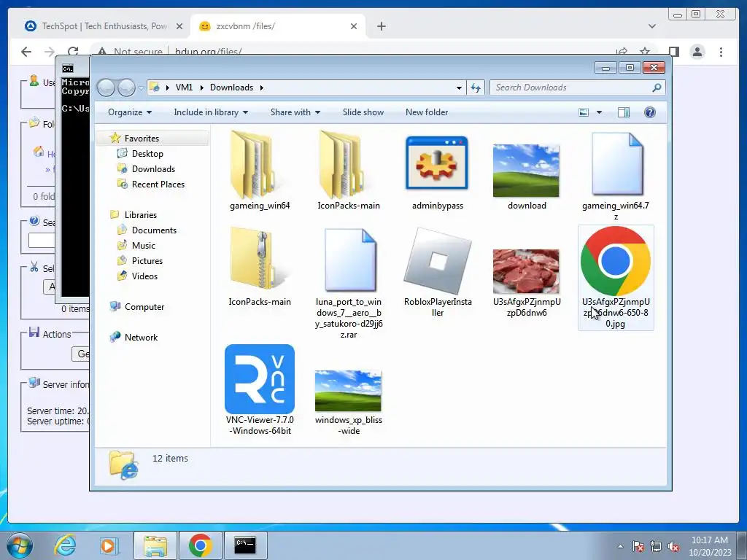Screen dimensions: 747x560
Task: Expand the address bar history dropdown
Action: pyautogui.click(x=459, y=87)
